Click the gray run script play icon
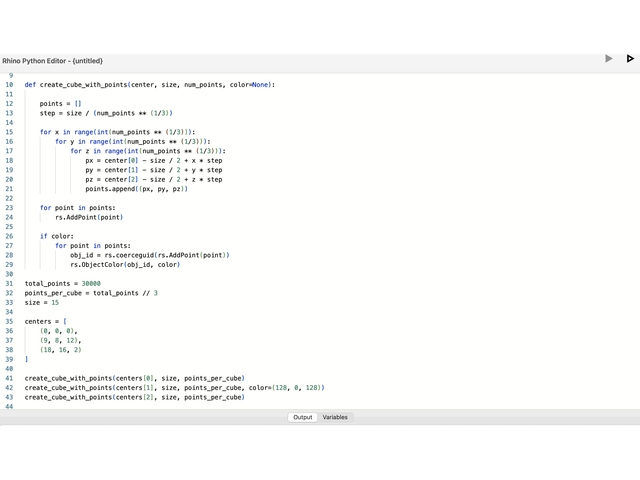The height and width of the screenshot is (480, 640). [x=609, y=58]
